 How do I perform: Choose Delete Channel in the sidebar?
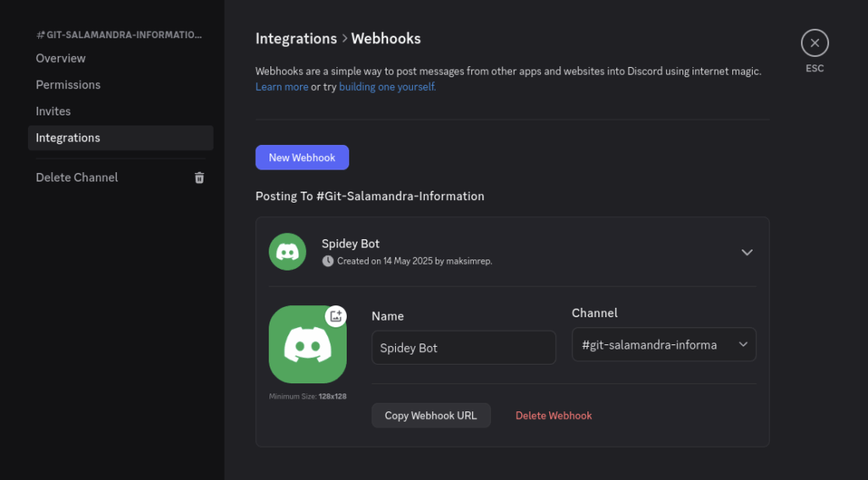120,178
